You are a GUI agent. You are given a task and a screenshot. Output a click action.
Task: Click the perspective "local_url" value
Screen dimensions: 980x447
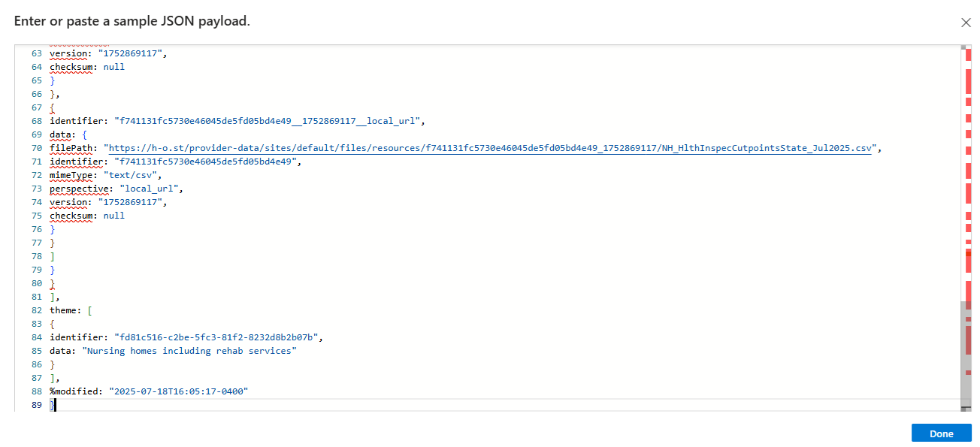point(151,189)
